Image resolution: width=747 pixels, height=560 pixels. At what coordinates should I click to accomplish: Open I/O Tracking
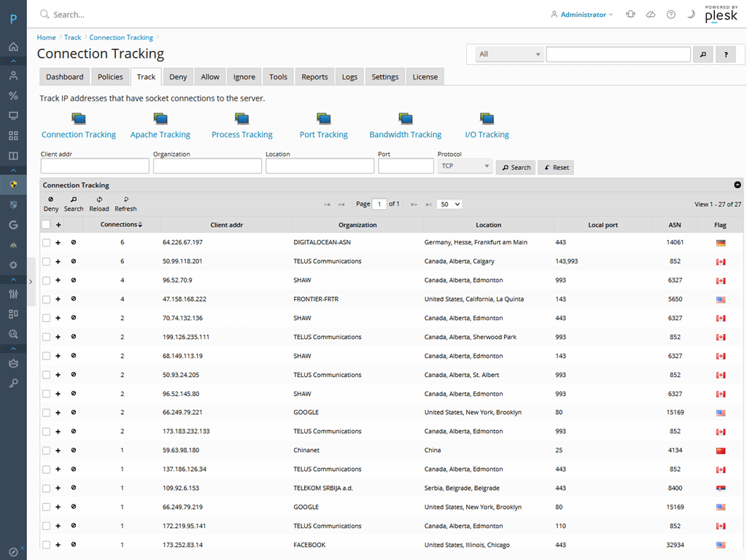[x=487, y=134]
